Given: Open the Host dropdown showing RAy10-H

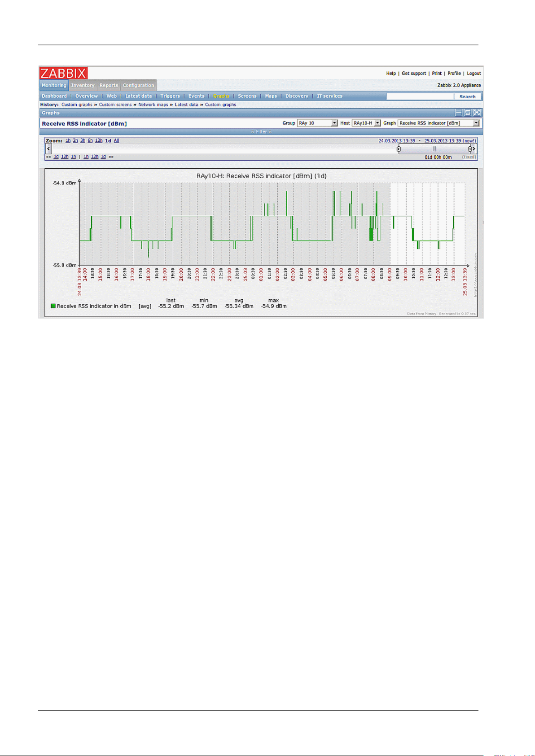Looking at the screenshot, I should click(x=366, y=123).
